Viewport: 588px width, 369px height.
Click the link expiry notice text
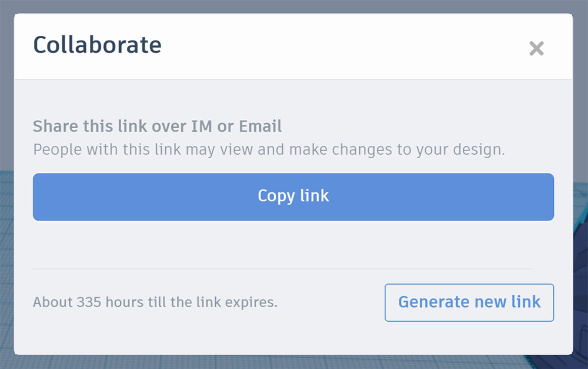pos(155,302)
